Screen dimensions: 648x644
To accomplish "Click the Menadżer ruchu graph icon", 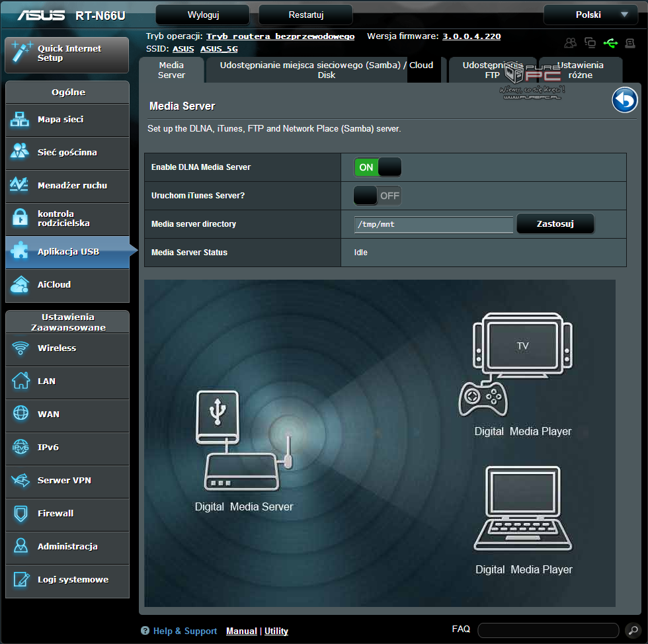I will click(19, 184).
